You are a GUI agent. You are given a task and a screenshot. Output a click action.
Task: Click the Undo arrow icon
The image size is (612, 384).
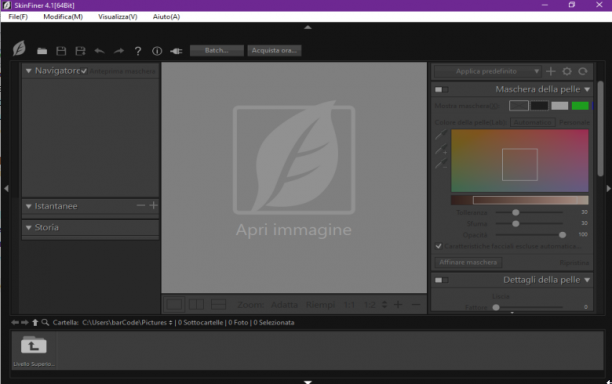click(100, 51)
